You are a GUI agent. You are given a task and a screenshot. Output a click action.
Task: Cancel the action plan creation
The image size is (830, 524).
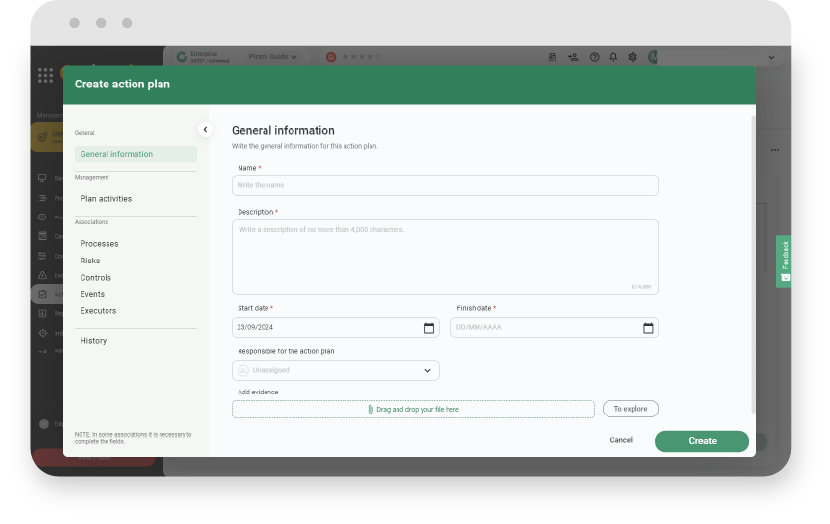tap(621, 440)
